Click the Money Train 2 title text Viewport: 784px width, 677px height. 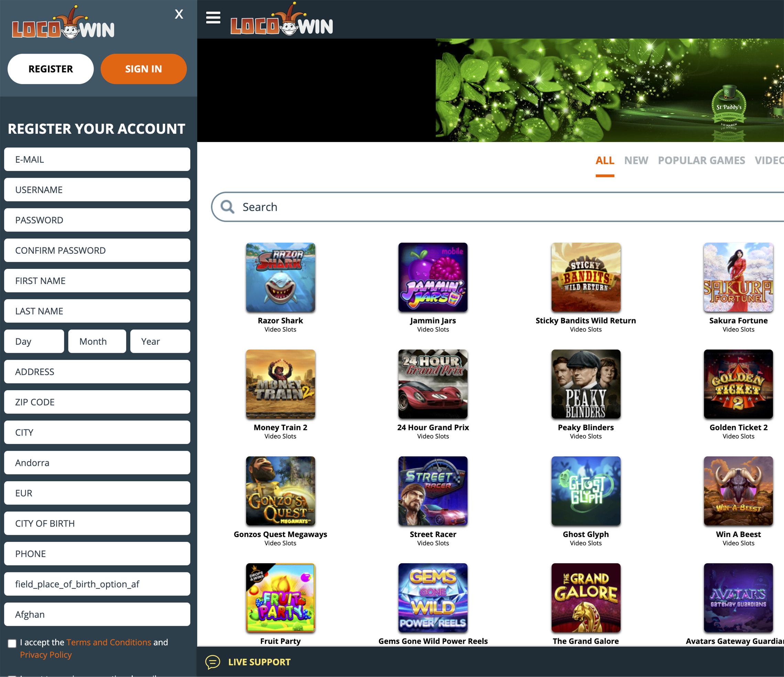click(280, 427)
